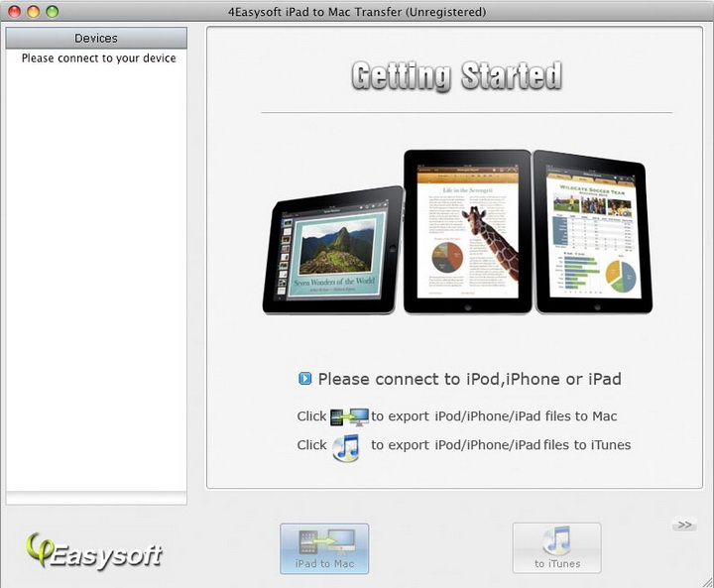
Task: Click the iPad-to-computer export icon in instructions
Action: coord(349,416)
